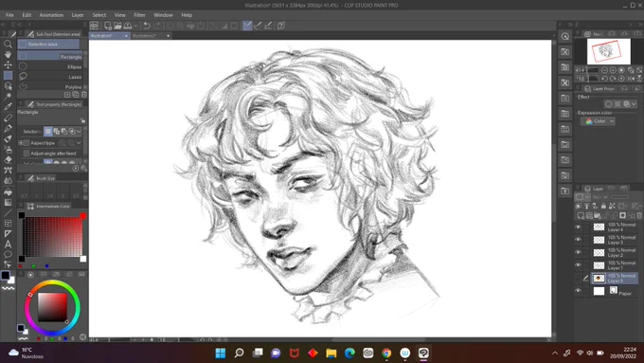
Task: Click the Open file icon in command bar
Action: 117,26
